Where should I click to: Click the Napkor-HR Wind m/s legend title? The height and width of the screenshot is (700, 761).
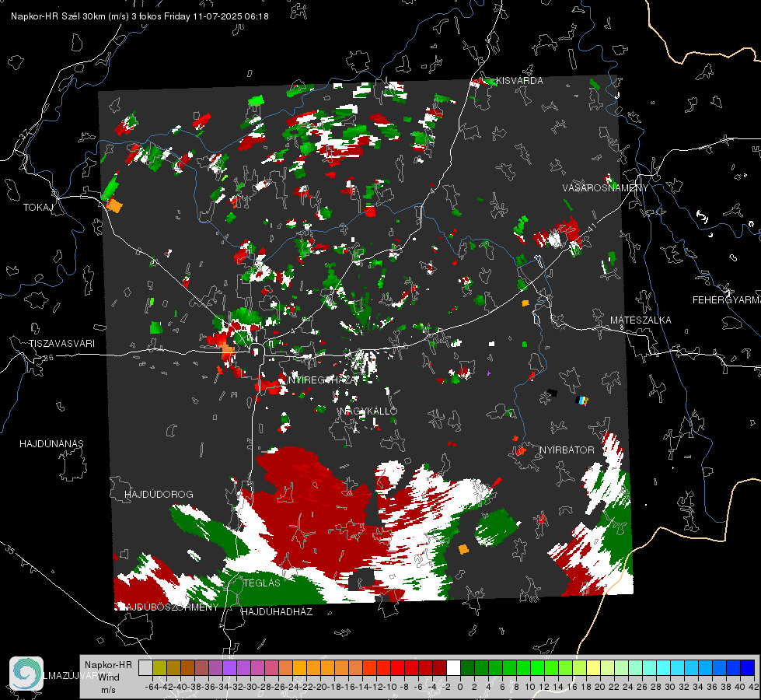pos(108,677)
